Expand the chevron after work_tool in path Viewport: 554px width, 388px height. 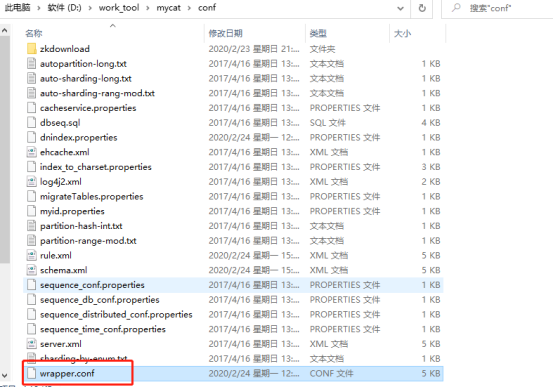pos(148,8)
